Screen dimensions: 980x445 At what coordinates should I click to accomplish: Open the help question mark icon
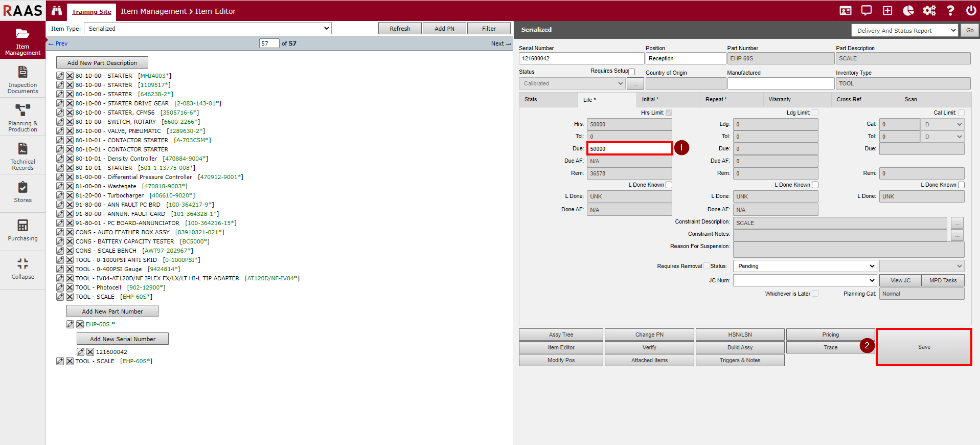click(x=950, y=11)
